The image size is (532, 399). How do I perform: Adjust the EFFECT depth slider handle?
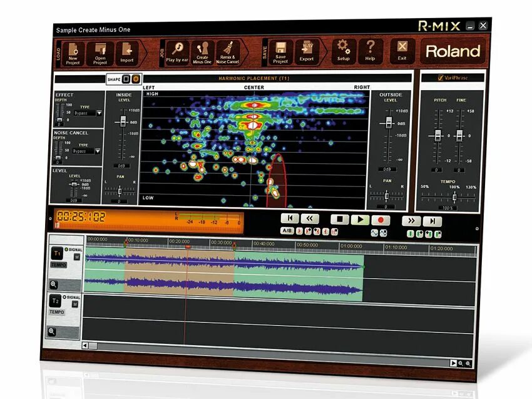(59, 120)
